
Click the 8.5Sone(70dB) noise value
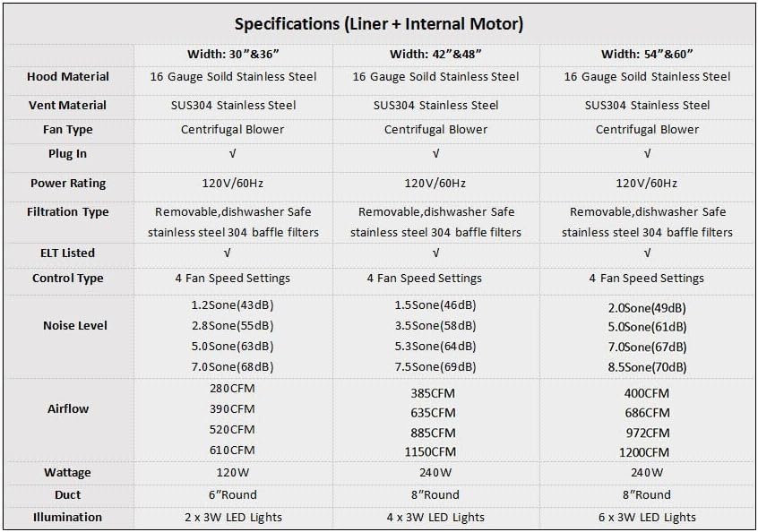pyautogui.click(x=647, y=367)
